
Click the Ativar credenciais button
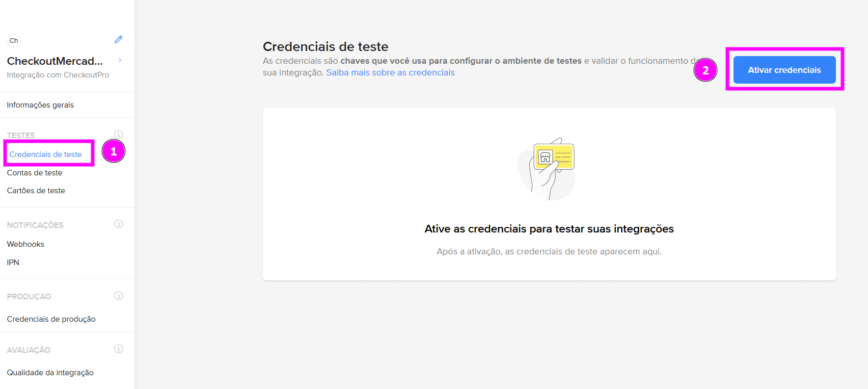784,70
